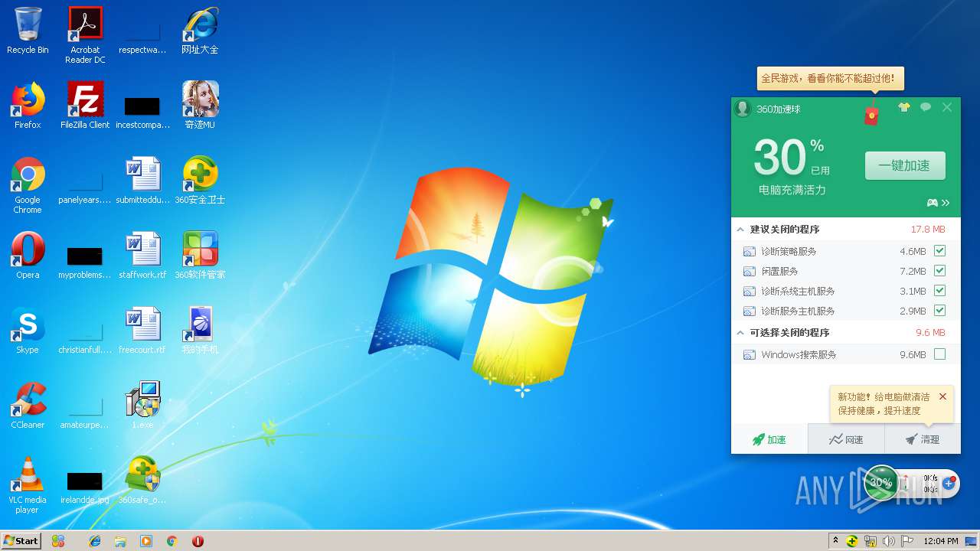Click the 360 tray icon in system tray
The image size is (980, 551).
851,541
